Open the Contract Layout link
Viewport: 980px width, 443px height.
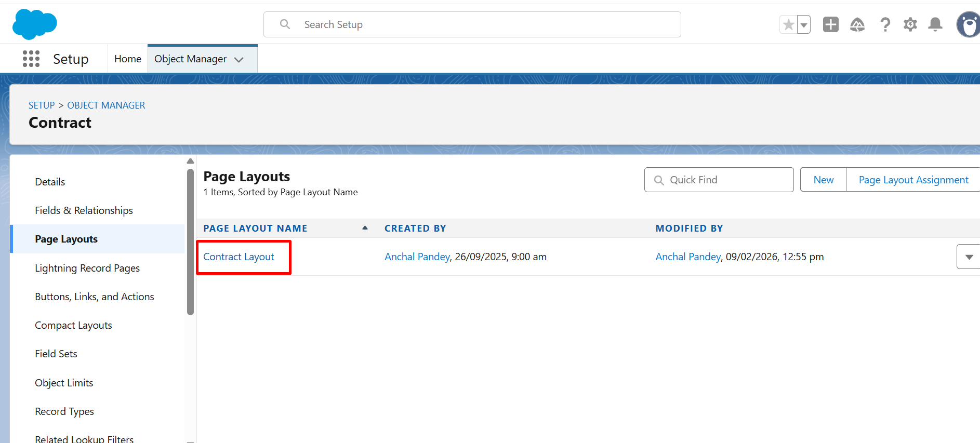239,257
